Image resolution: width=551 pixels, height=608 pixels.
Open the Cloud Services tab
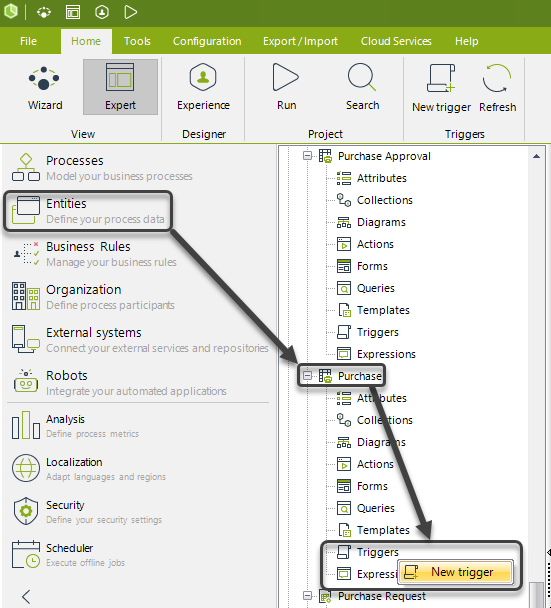[396, 41]
